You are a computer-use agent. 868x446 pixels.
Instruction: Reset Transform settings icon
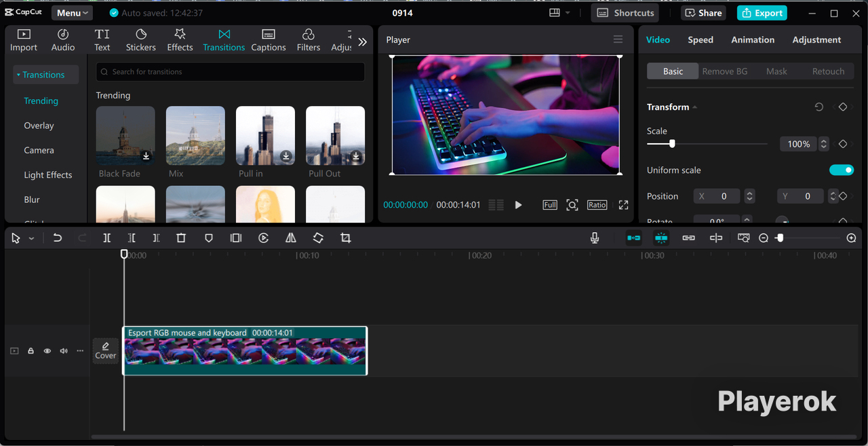[819, 107]
